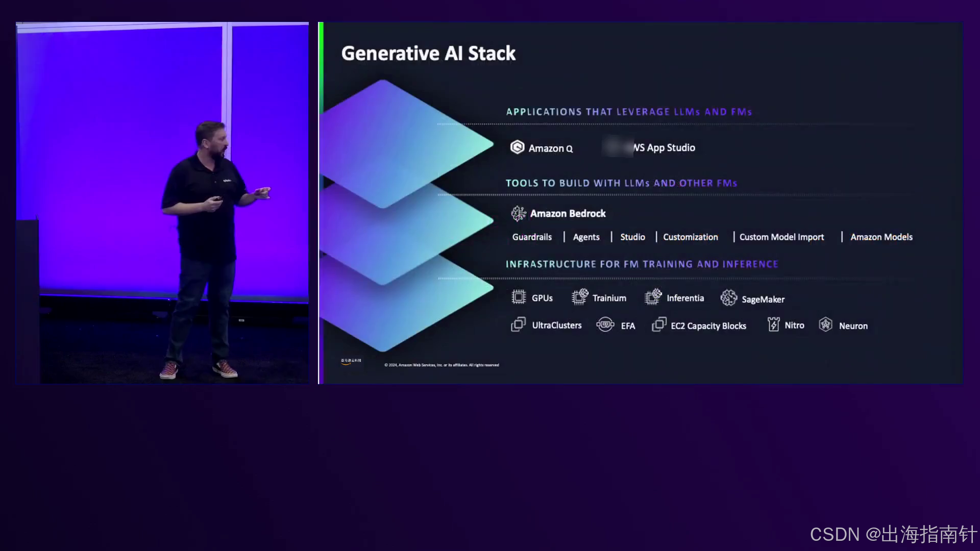The width and height of the screenshot is (980, 551).
Task: Click the GPUs chip icon
Action: pyautogui.click(x=519, y=297)
